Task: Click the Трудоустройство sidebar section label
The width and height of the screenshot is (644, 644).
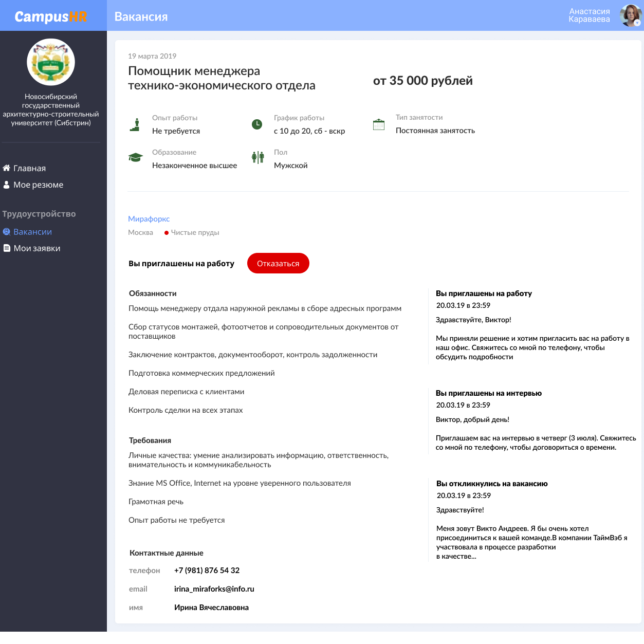Action: pos(39,214)
